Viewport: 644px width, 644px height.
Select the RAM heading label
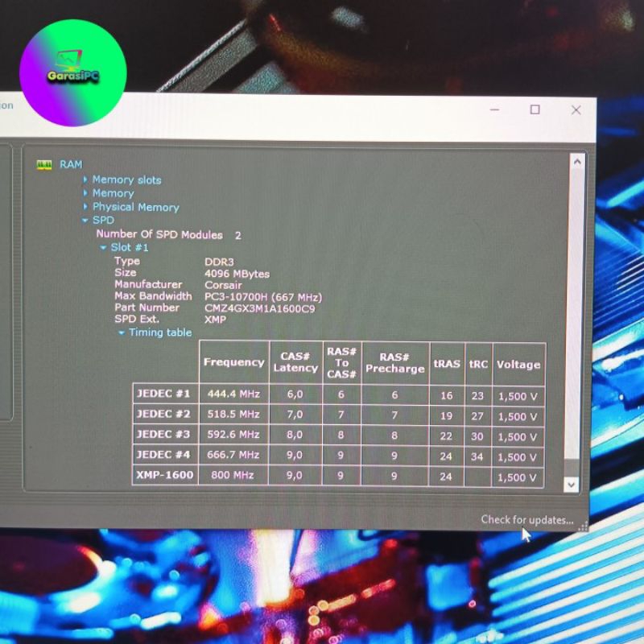tap(71, 165)
